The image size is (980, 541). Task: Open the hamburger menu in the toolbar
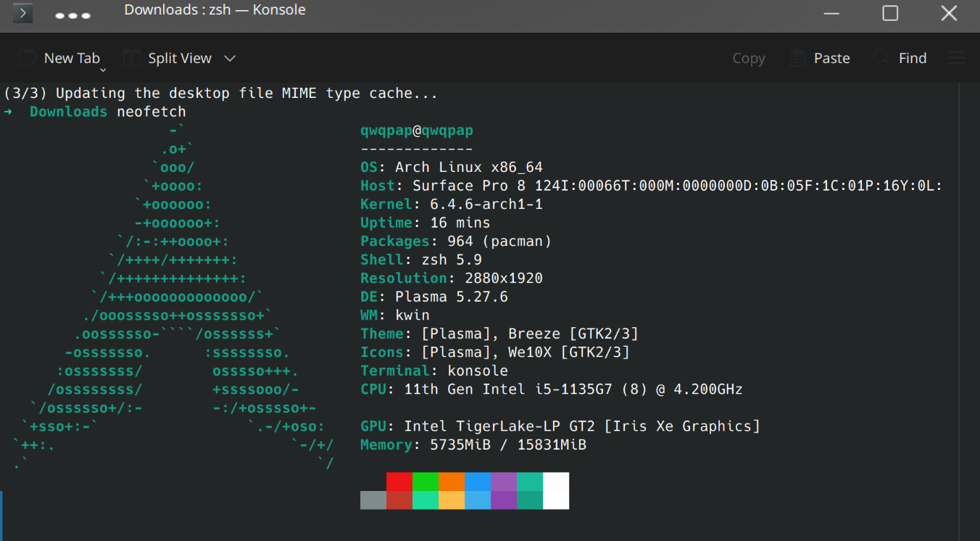(x=957, y=58)
